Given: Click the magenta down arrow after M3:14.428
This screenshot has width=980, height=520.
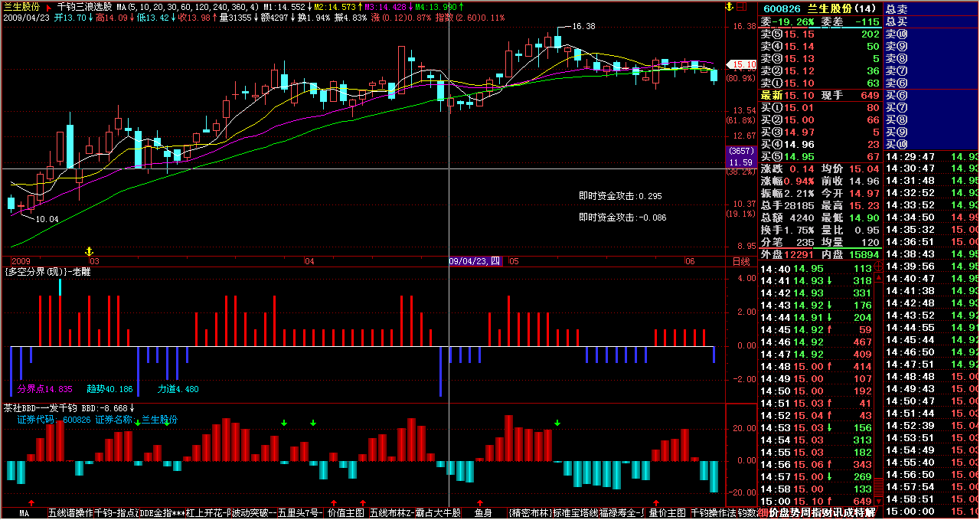Looking at the screenshot, I should pyautogui.click(x=410, y=6).
